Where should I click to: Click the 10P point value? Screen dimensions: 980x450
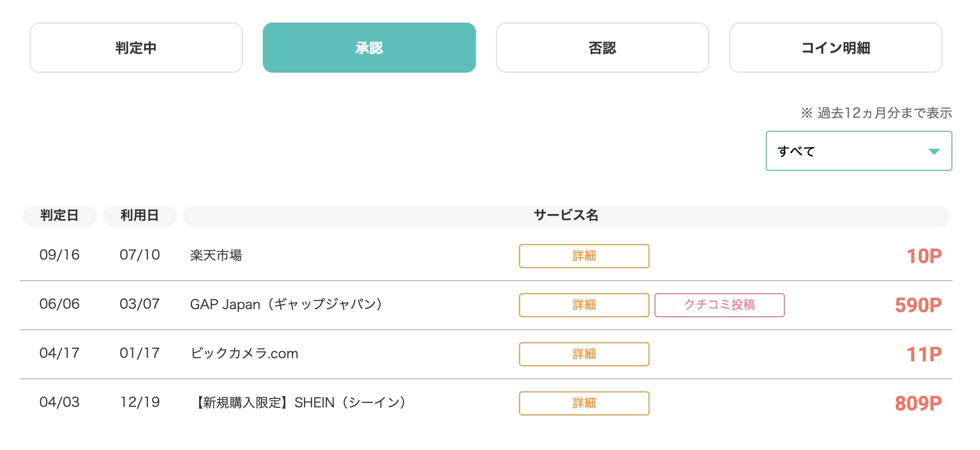[x=924, y=256]
